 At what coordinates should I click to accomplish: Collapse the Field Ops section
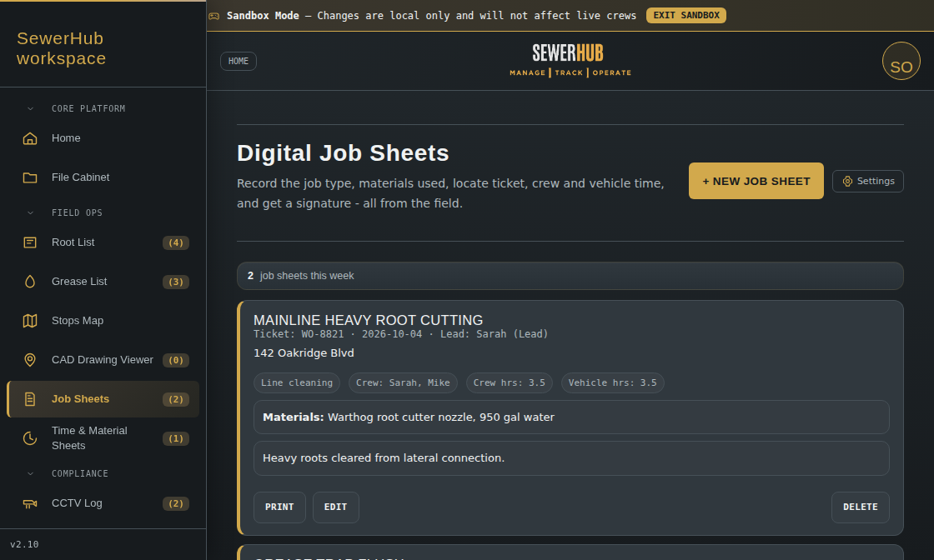pyautogui.click(x=30, y=213)
